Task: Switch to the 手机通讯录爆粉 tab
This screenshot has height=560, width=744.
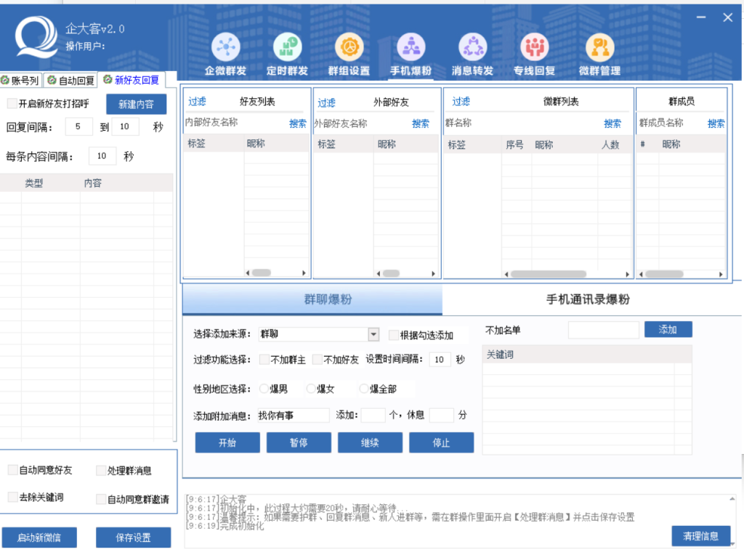Action: (x=587, y=299)
